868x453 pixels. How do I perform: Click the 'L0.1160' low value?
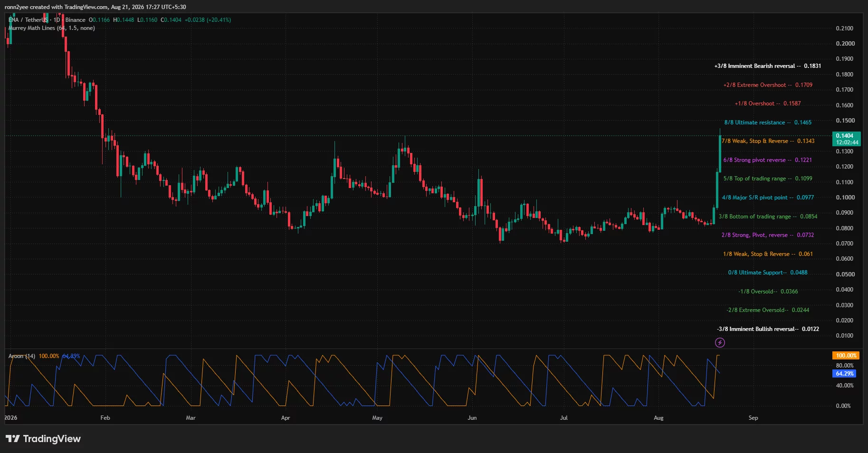147,20
